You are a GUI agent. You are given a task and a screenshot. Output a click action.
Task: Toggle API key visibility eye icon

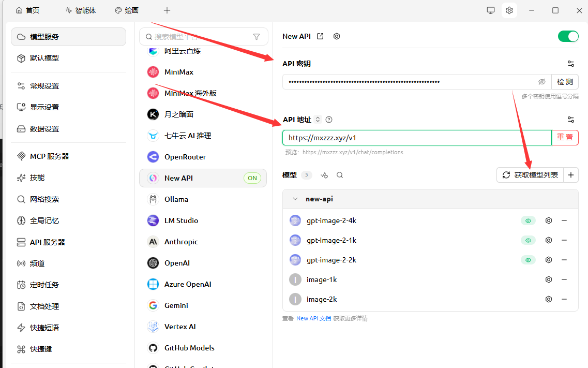[542, 82]
